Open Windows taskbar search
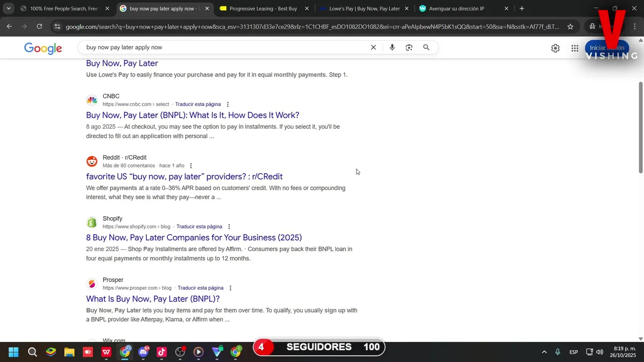644x362 pixels. (32, 352)
